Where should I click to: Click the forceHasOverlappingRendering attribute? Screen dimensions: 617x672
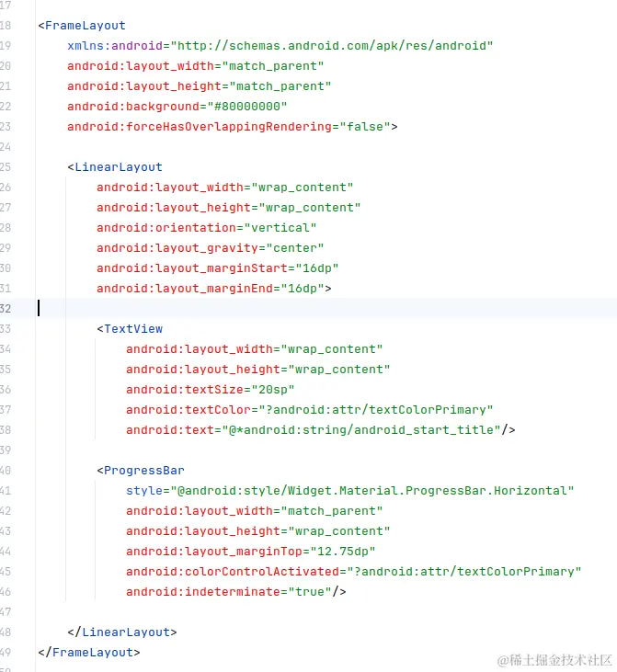(200, 127)
